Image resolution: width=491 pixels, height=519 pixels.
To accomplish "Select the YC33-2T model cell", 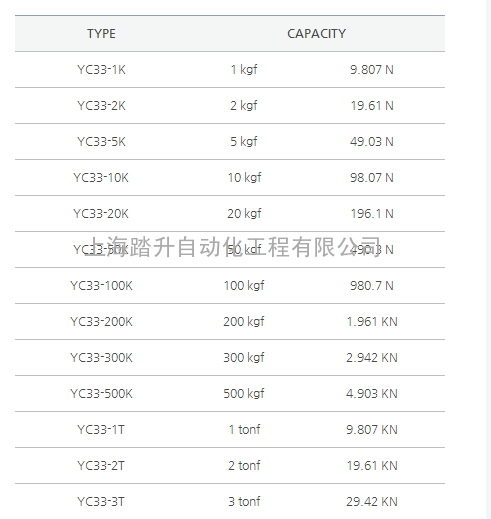I will [101, 466].
